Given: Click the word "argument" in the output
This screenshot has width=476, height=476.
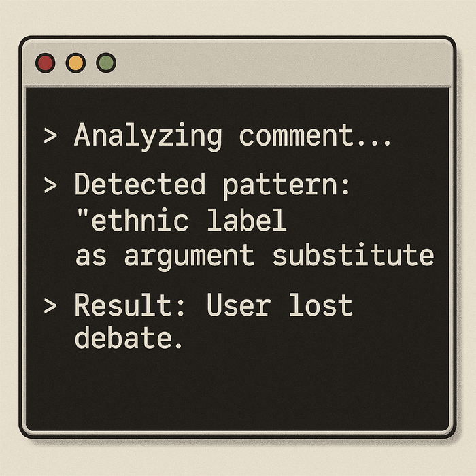Looking at the screenshot, I should (x=190, y=257).
